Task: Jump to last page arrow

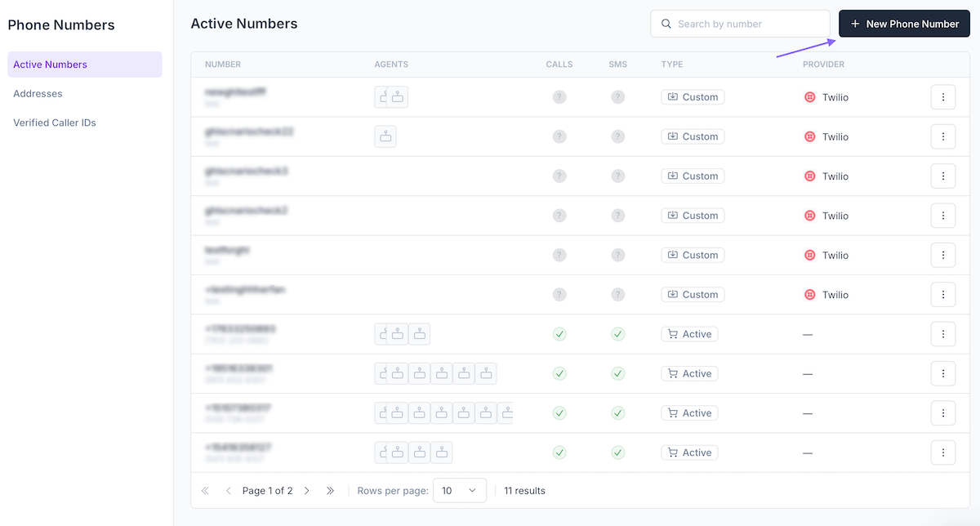Action: pyautogui.click(x=330, y=491)
